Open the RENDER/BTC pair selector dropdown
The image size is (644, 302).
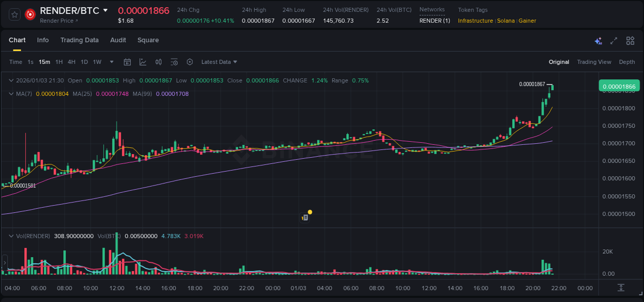[106, 10]
